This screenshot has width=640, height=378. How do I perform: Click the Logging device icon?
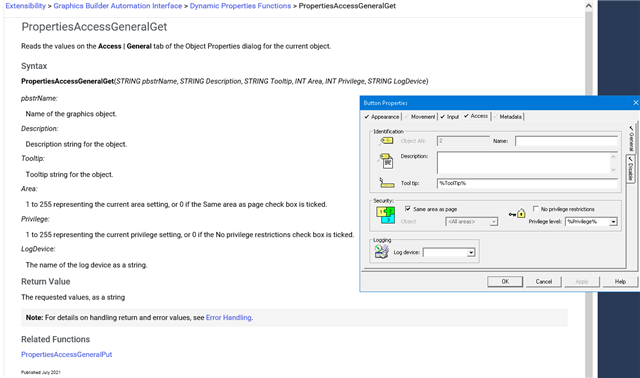(x=382, y=251)
